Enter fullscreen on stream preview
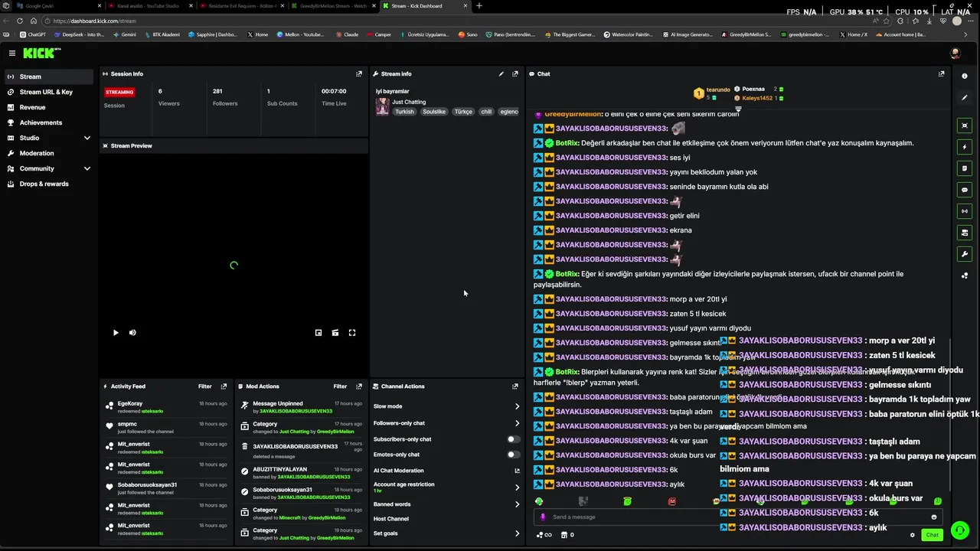The width and height of the screenshot is (980, 551). click(x=352, y=333)
